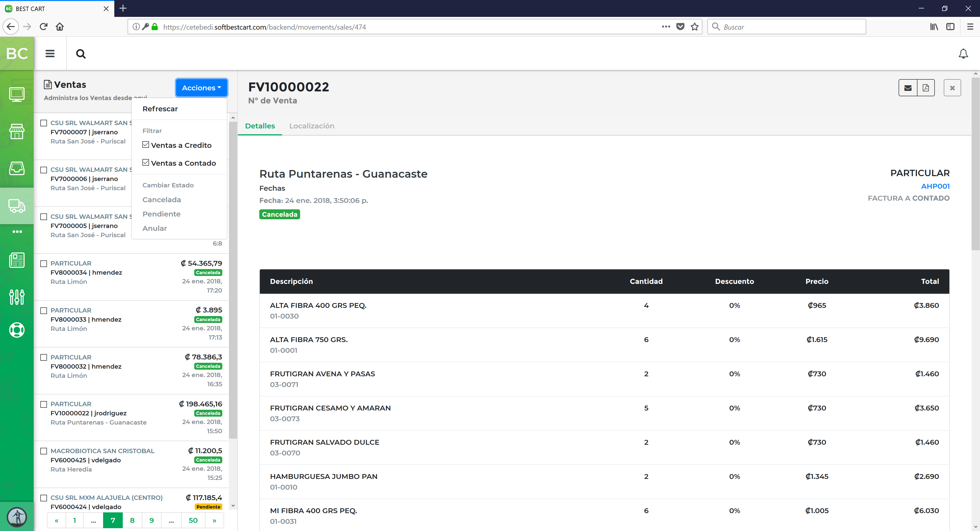Close the sale detail panel with X
The width and height of the screenshot is (980, 531).
[952, 88]
